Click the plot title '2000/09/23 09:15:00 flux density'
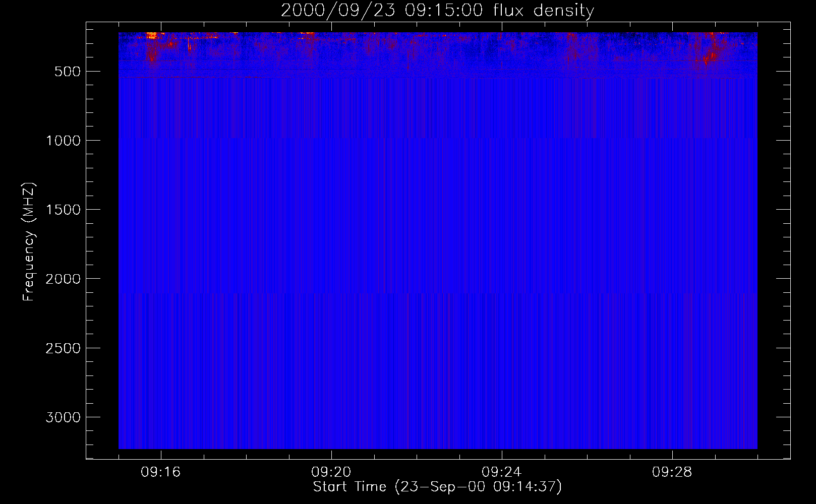This screenshot has height=504, width=816. pos(437,10)
